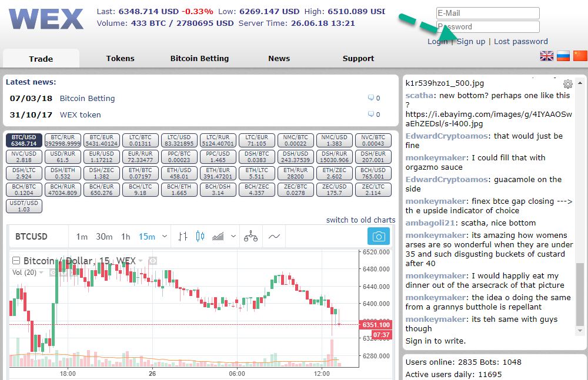Viewport: 588px width, 380px height.
Task: Select the BTC/USD pair button
Action: (24, 140)
